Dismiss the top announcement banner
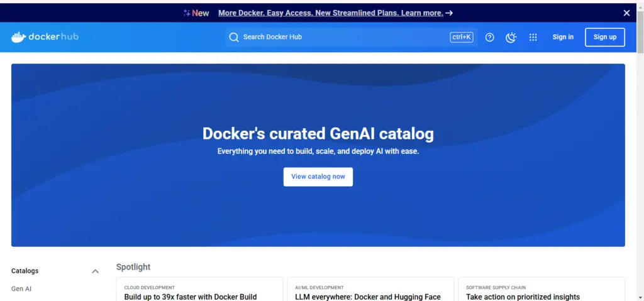The image size is (644, 301). [626, 13]
